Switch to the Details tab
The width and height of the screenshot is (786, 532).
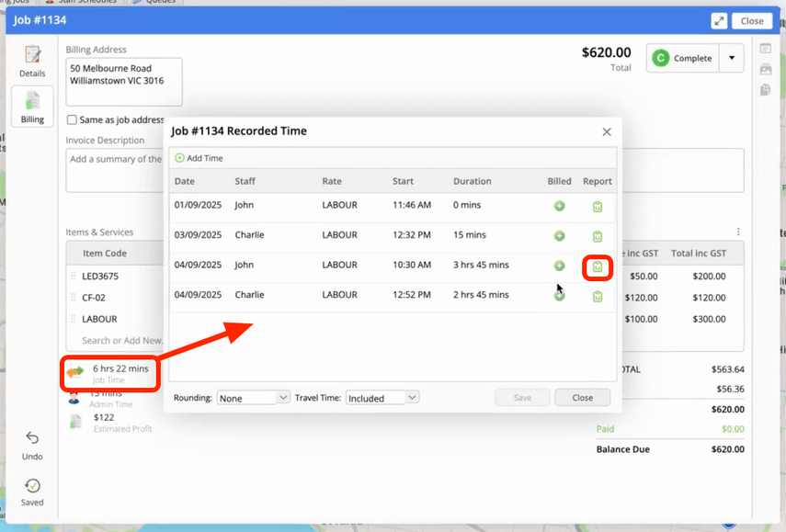[32, 61]
